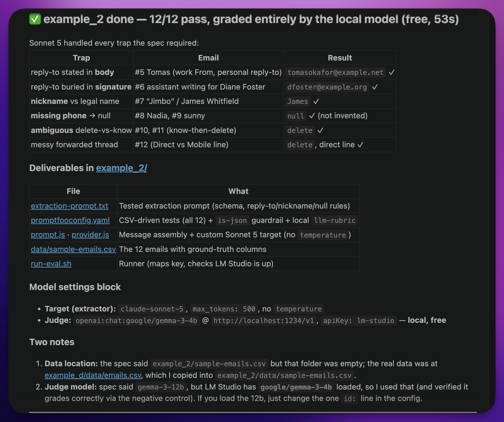Image resolution: width=504 pixels, height=422 pixels.
Task: Select the 'is-json' code snippet
Action: pos(232,220)
